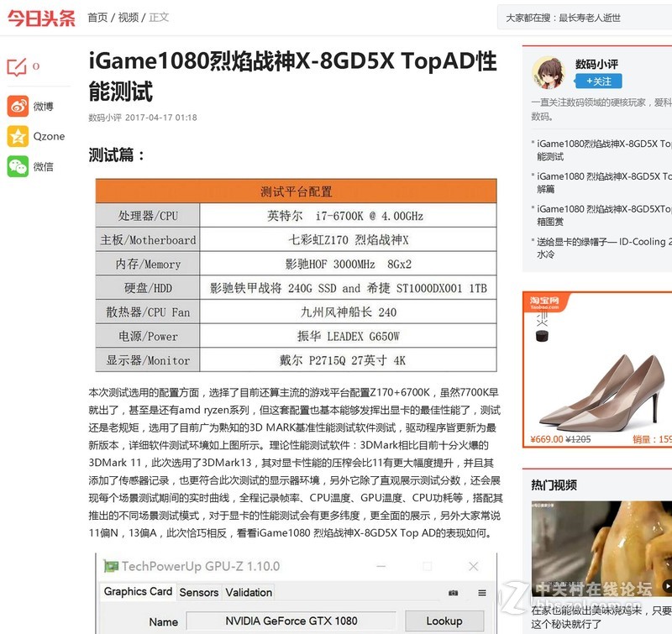Screen dimensions: 672x634
Task: Open the GPU-Z hamburger menu icon
Action: click(482, 593)
